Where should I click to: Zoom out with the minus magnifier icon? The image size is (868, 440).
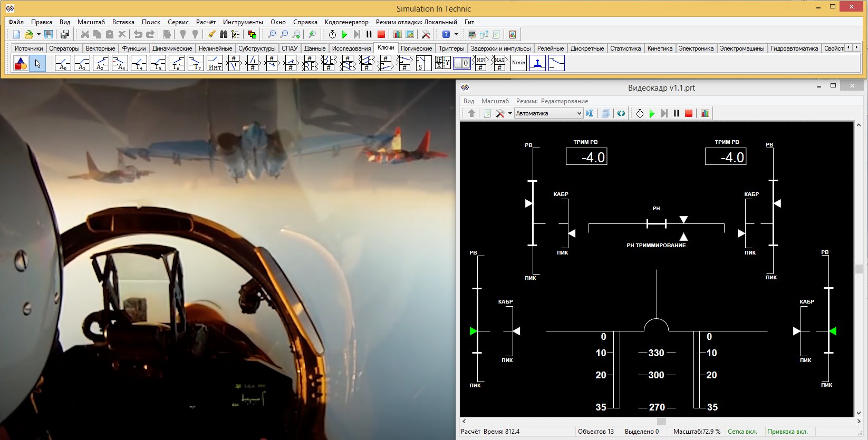[x=284, y=34]
